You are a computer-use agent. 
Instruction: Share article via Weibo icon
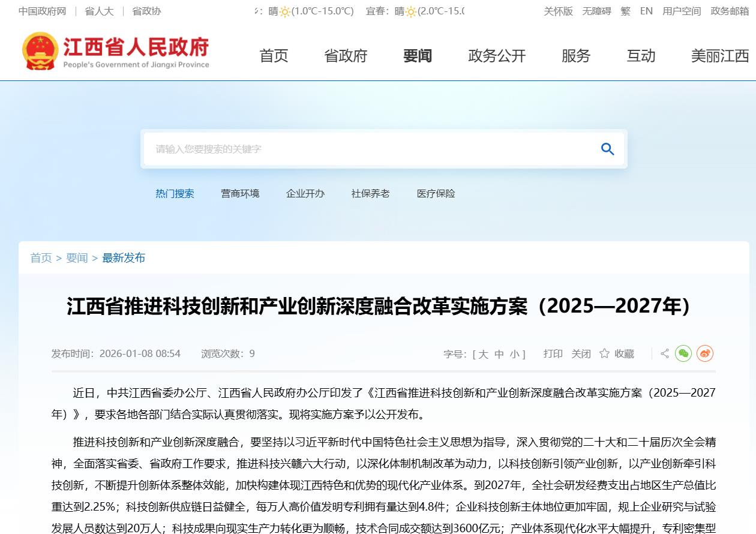pyautogui.click(x=705, y=353)
